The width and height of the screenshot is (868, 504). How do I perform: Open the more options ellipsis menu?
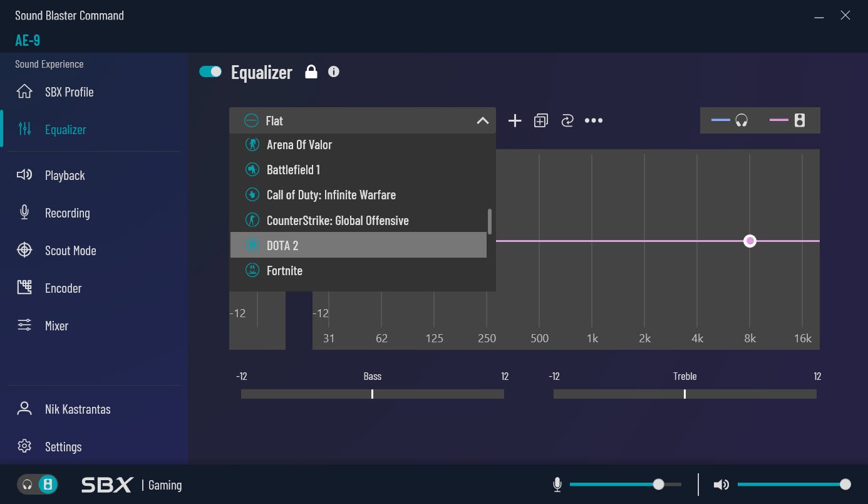(x=594, y=120)
